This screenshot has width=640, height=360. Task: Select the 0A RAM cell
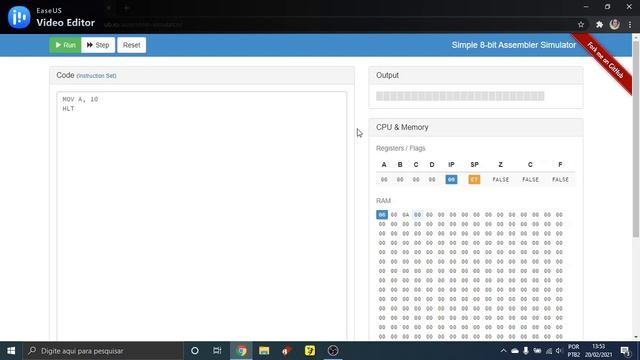pos(406,215)
